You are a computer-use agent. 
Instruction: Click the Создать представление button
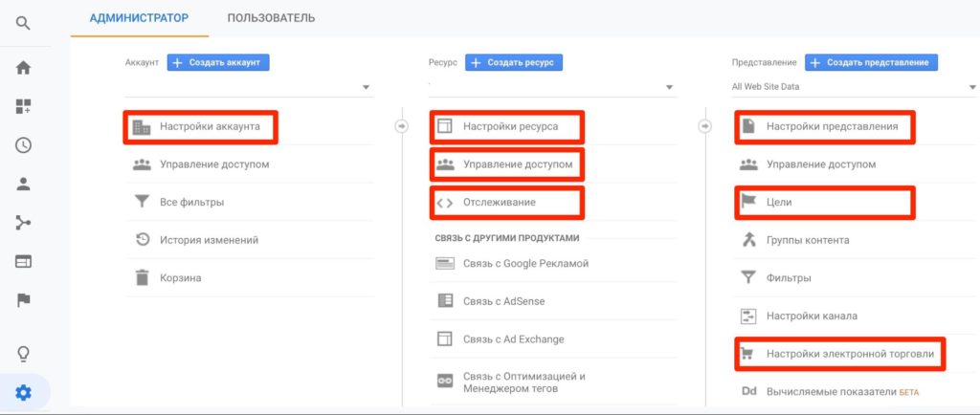pyautogui.click(x=871, y=62)
